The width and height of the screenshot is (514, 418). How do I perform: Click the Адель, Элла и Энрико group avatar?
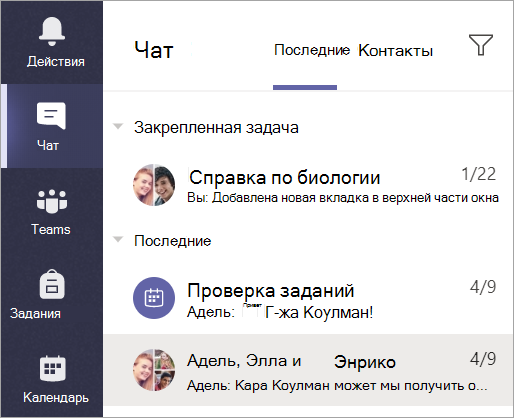tap(154, 370)
